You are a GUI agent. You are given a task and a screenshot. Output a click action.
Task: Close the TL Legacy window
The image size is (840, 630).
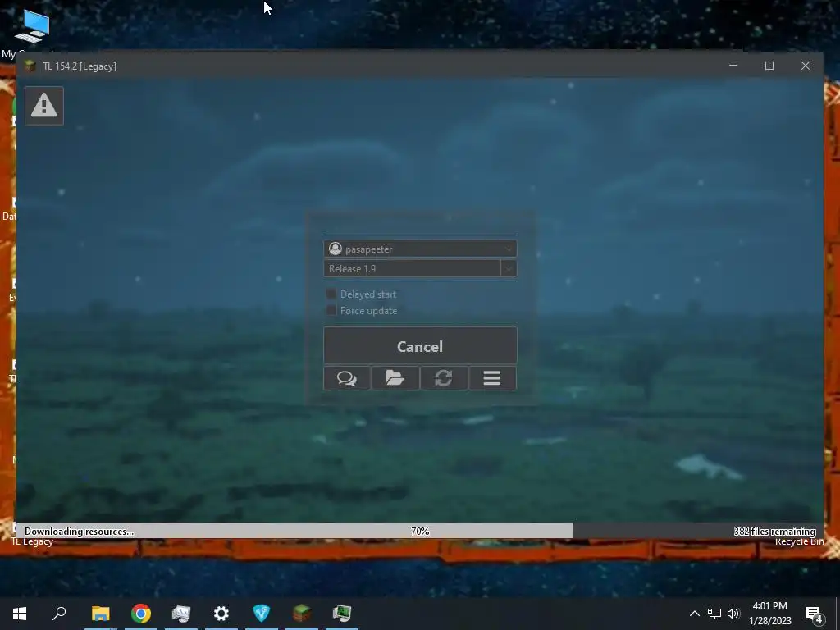click(x=806, y=66)
